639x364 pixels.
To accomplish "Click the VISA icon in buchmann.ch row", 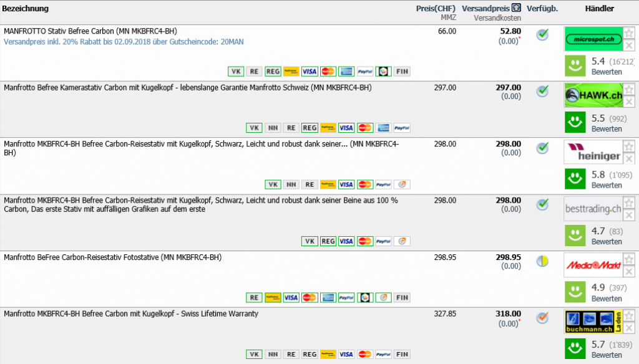I will pyautogui.click(x=346, y=354).
